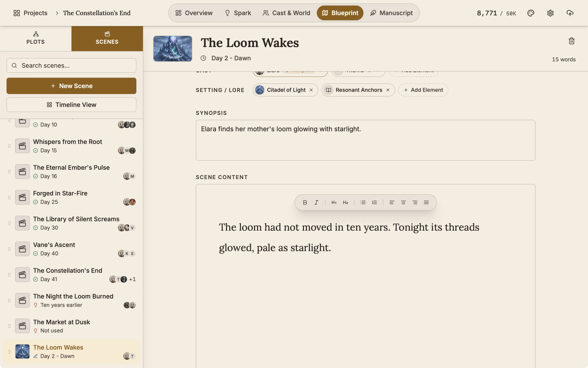Open The Loom Wakes cover thumbnail
Image resolution: width=588 pixels, height=368 pixels.
[173, 49]
